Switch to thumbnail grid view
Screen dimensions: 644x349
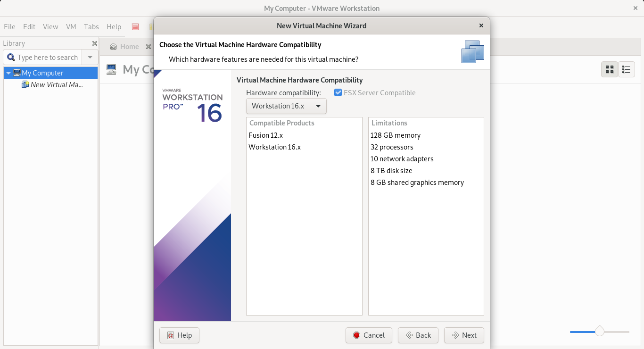pos(610,70)
